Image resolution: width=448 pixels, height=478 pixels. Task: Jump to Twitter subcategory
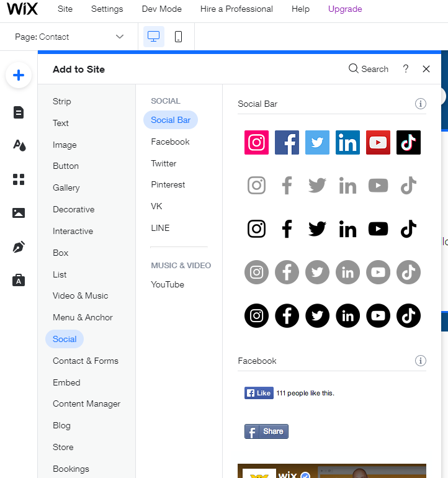click(164, 163)
